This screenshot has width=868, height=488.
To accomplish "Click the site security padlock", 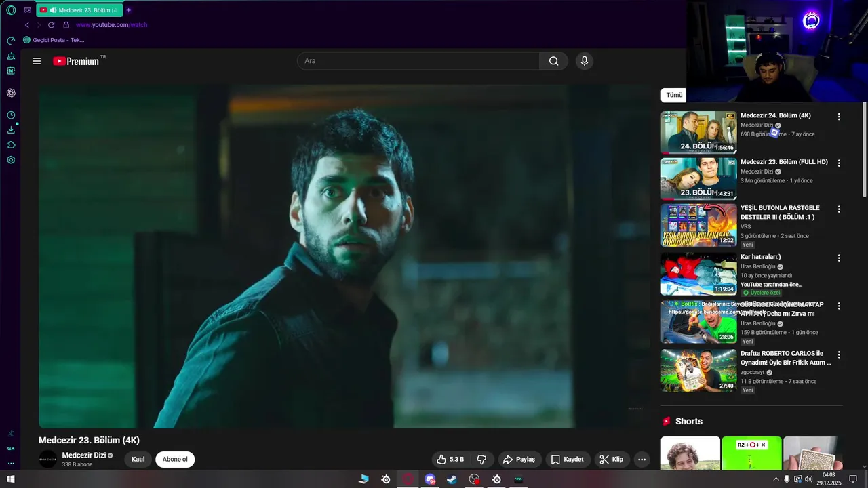I will (x=66, y=25).
